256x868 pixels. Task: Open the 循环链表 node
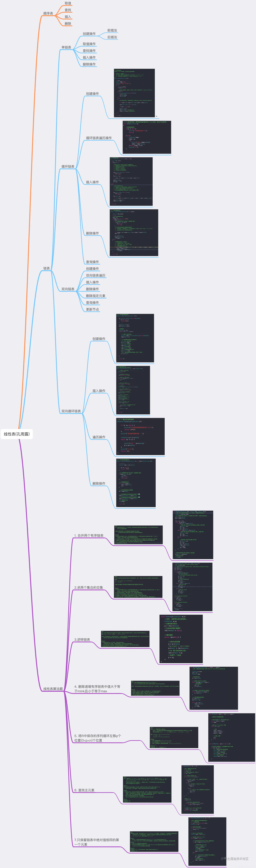tap(68, 166)
